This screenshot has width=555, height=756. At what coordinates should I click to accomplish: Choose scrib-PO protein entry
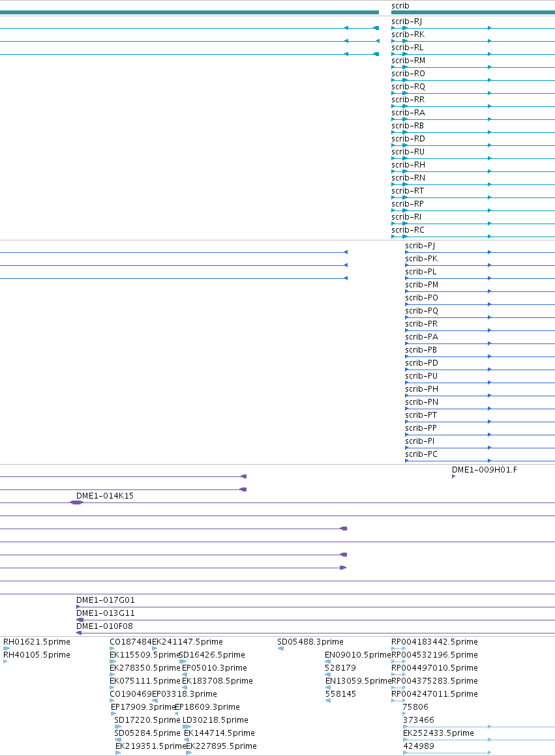(422, 297)
